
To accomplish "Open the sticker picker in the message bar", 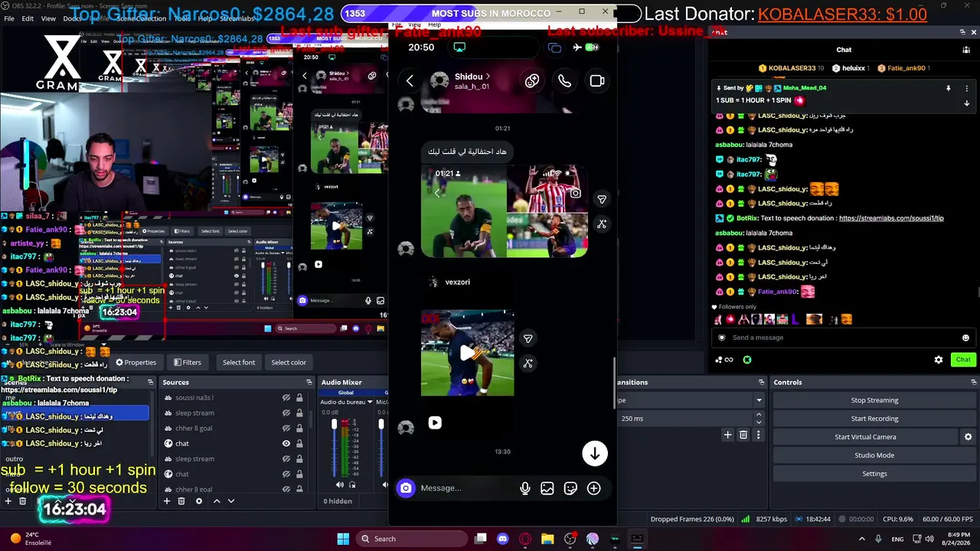I will point(570,488).
